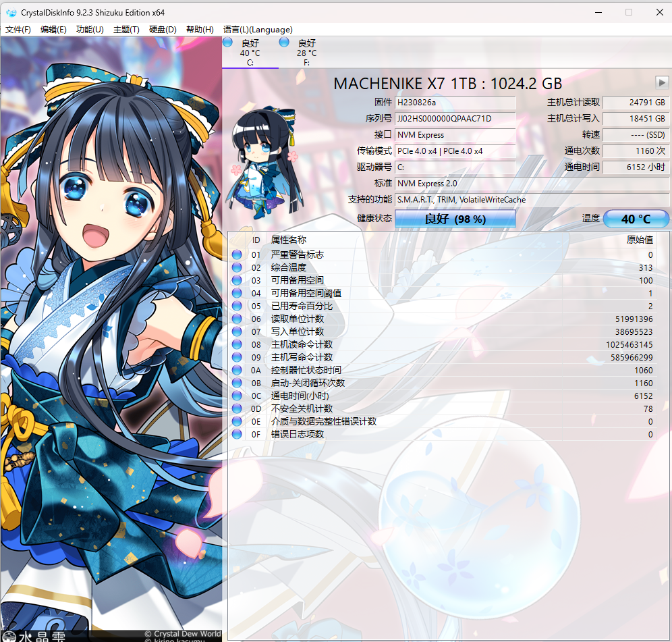
Task: Click the supported features field S.M.A.R.T., TRIM
Action: [532, 200]
